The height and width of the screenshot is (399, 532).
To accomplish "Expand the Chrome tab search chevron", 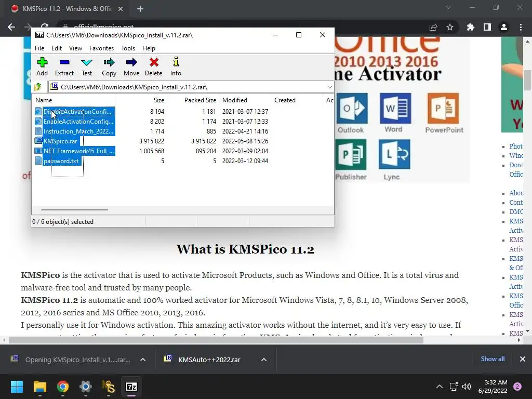I will click(448, 7).
